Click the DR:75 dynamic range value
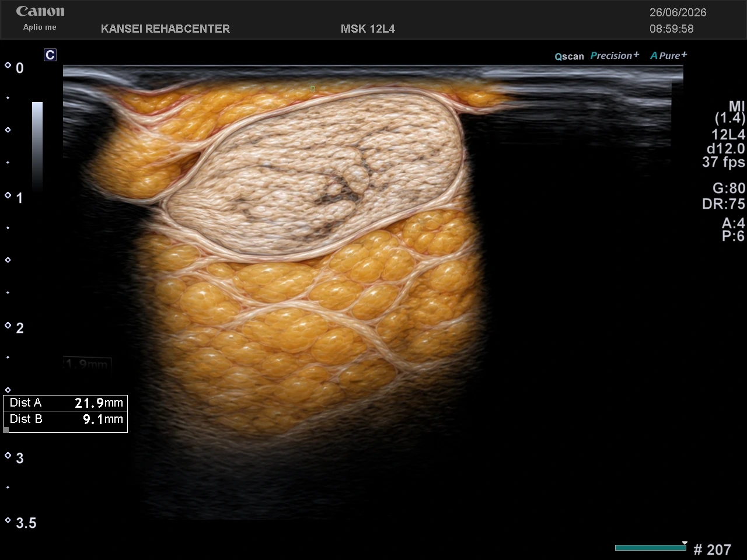The width and height of the screenshot is (747, 560). click(724, 204)
